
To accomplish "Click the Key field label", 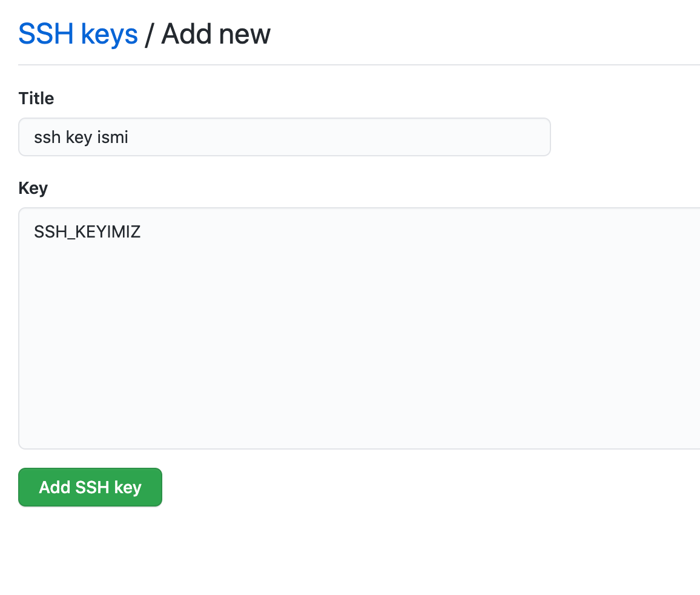I will click(x=33, y=188).
